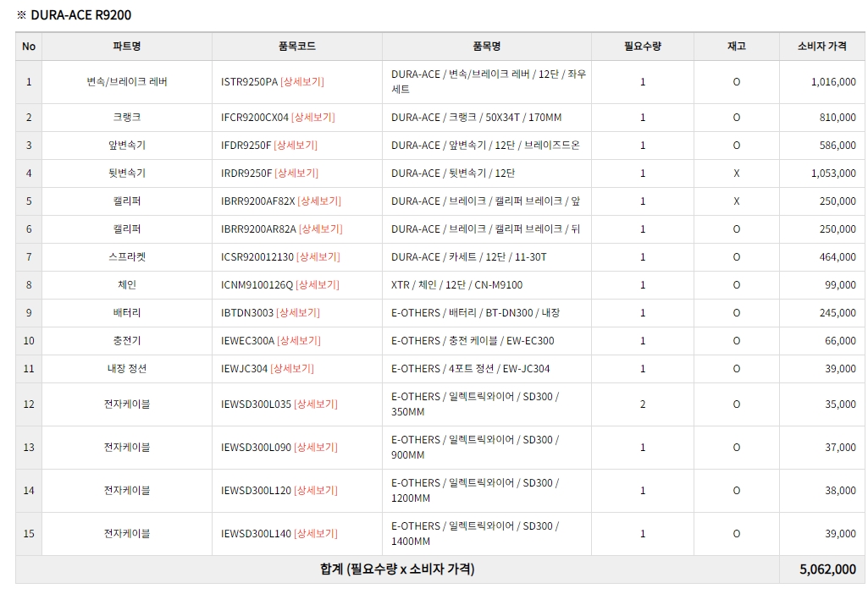
Task: Click the 소비자 가격 column header
Action: point(822,47)
